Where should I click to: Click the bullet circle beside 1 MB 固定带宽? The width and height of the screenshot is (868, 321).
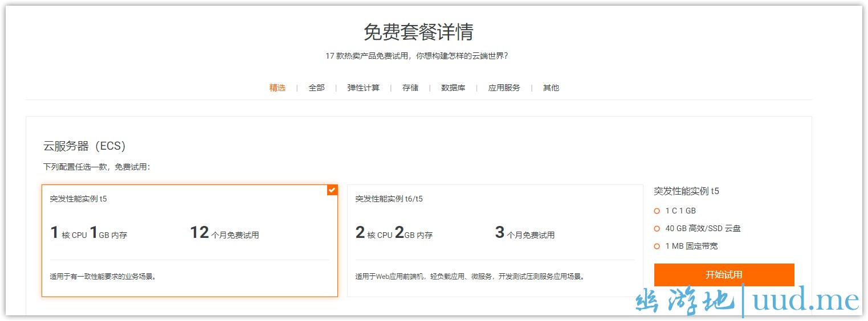(657, 246)
